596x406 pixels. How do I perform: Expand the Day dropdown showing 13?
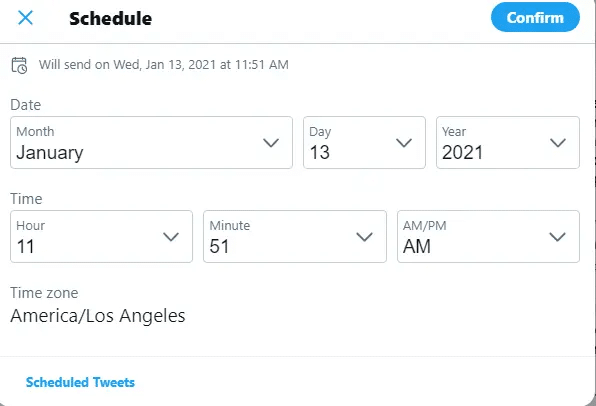364,143
